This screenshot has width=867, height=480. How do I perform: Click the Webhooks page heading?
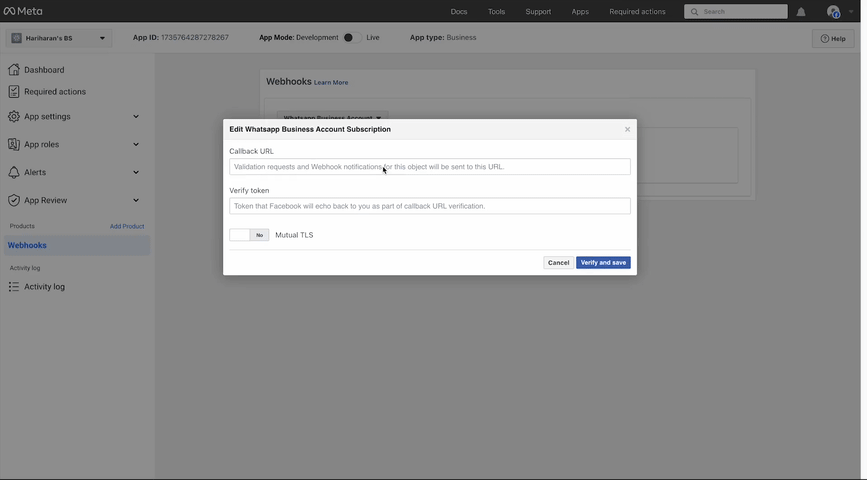[x=289, y=81]
